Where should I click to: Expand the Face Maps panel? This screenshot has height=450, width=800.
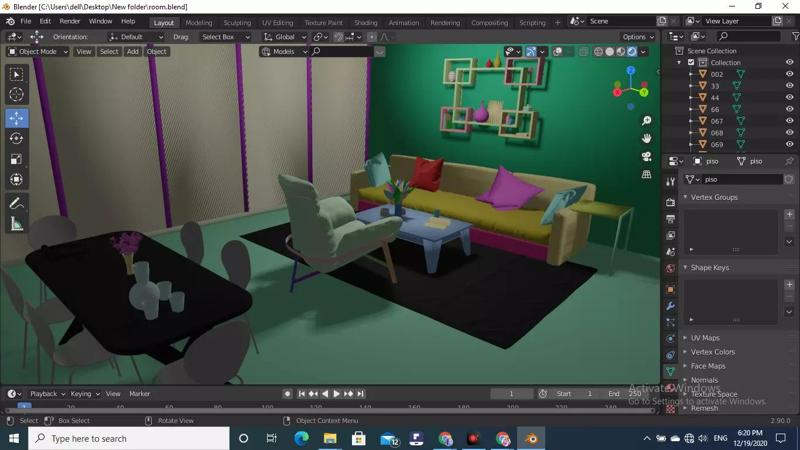point(707,366)
